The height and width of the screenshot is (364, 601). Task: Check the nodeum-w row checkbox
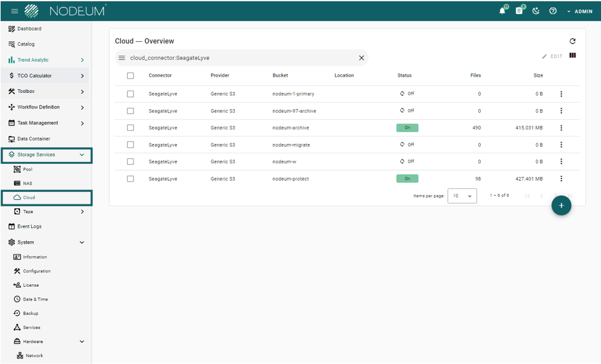point(130,161)
